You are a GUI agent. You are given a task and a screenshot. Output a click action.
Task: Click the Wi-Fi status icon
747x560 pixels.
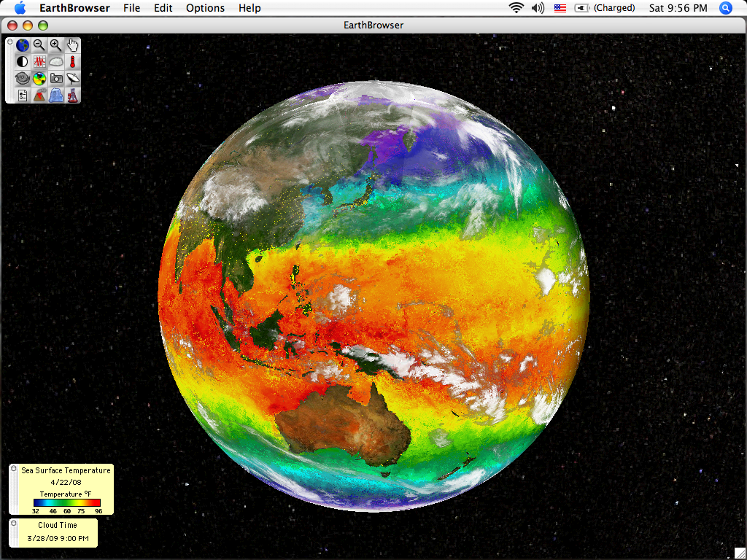tap(516, 8)
